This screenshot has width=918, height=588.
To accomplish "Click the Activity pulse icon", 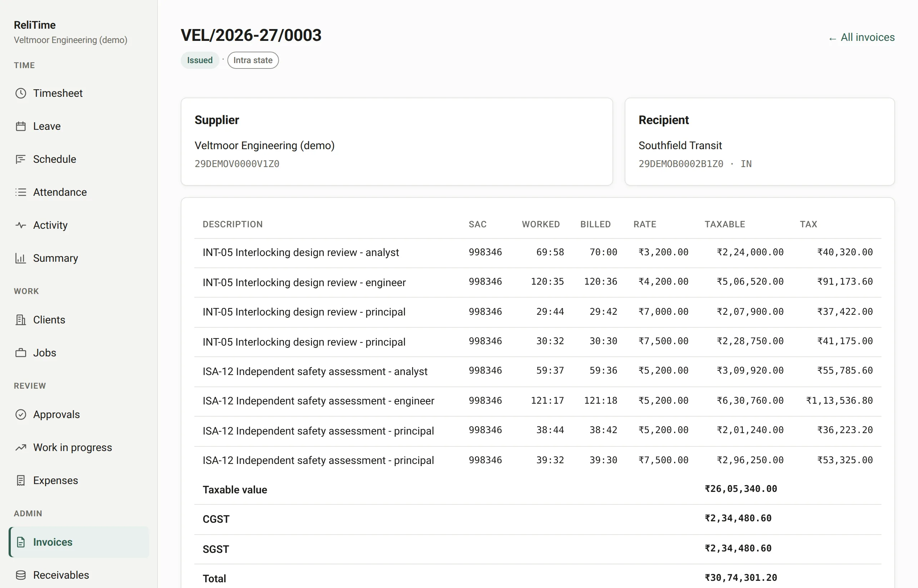I will tap(21, 225).
